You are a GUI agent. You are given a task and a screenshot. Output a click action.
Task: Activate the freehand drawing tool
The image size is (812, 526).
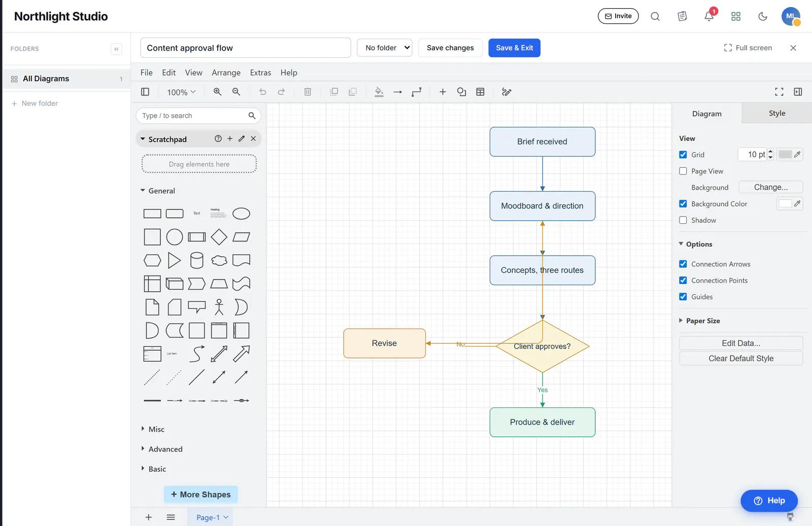coord(506,92)
